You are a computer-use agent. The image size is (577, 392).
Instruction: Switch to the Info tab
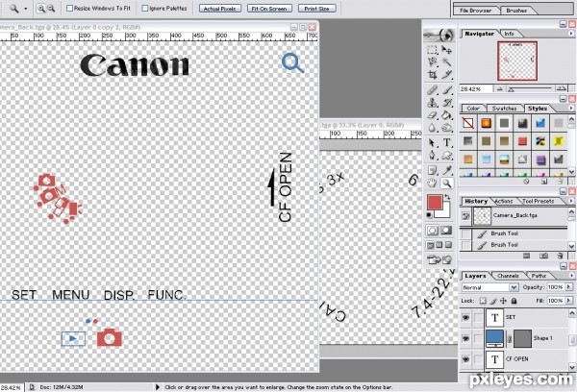[x=509, y=34]
